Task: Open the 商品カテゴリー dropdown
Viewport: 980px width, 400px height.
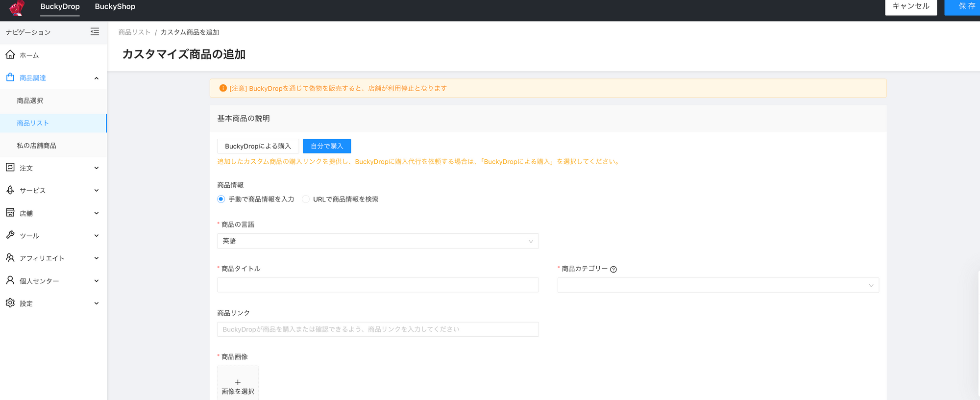Action: [x=718, y=285]
